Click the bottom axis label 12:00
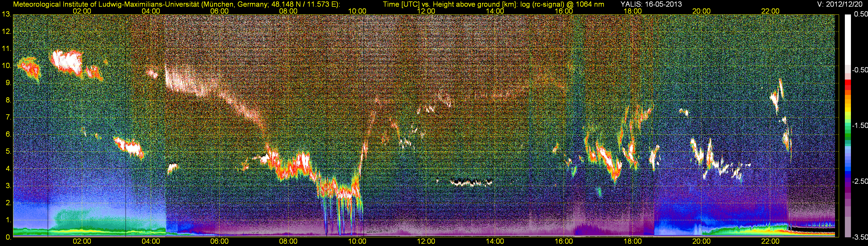The height and width of the screenshot is (246, 868). click(x=426, y=241)
